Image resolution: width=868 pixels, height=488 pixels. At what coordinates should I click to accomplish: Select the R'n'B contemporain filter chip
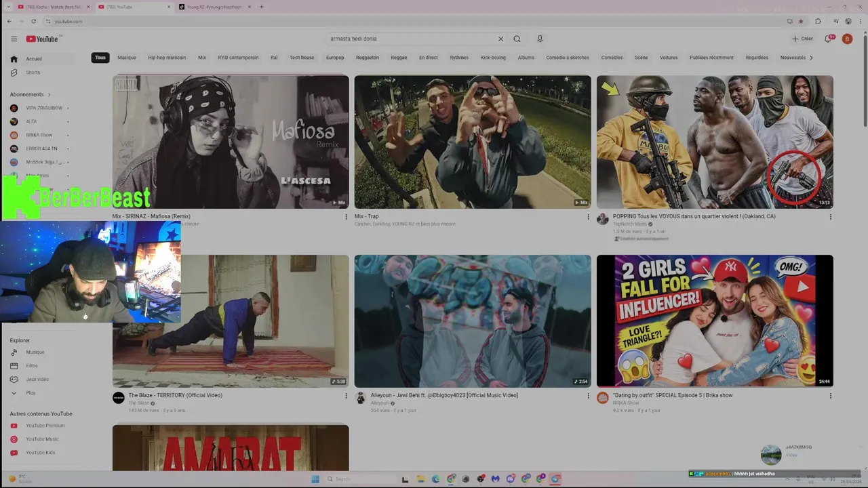click(x=238, y=58)
